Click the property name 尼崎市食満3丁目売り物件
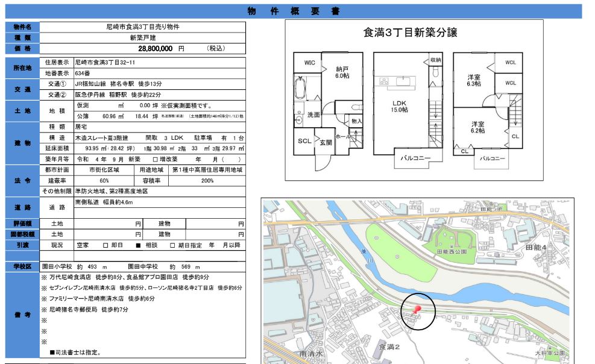The image size is (595, 364). 143,27
